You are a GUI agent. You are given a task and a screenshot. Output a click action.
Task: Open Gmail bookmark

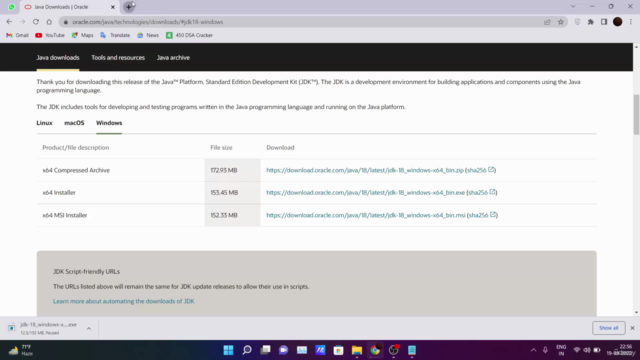(x=17, y=35)
